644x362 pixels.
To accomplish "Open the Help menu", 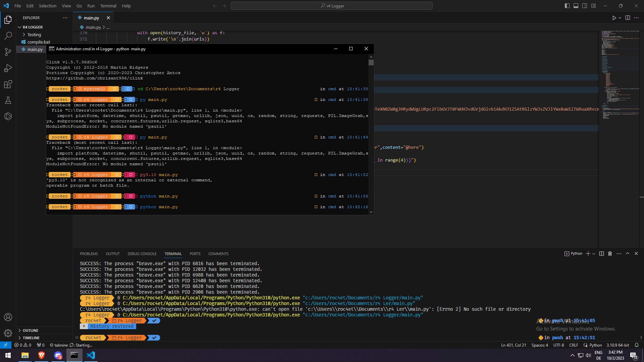I will [x=126, y=6].
